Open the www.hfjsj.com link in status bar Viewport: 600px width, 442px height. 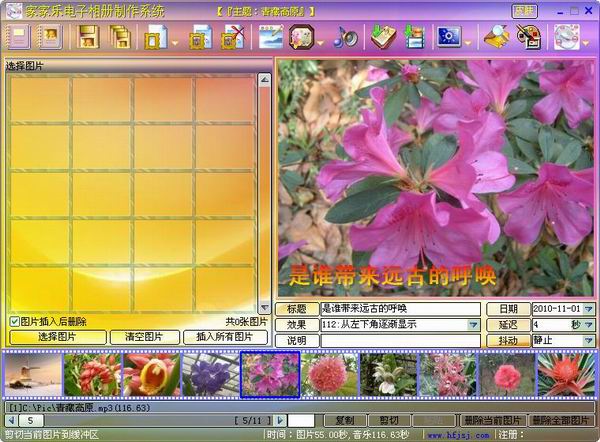tap(458, 435)
